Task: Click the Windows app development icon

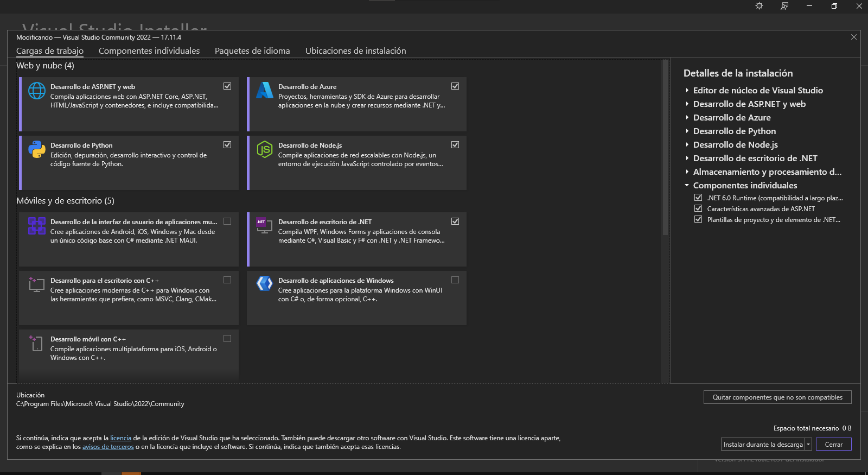Action: 265,283
